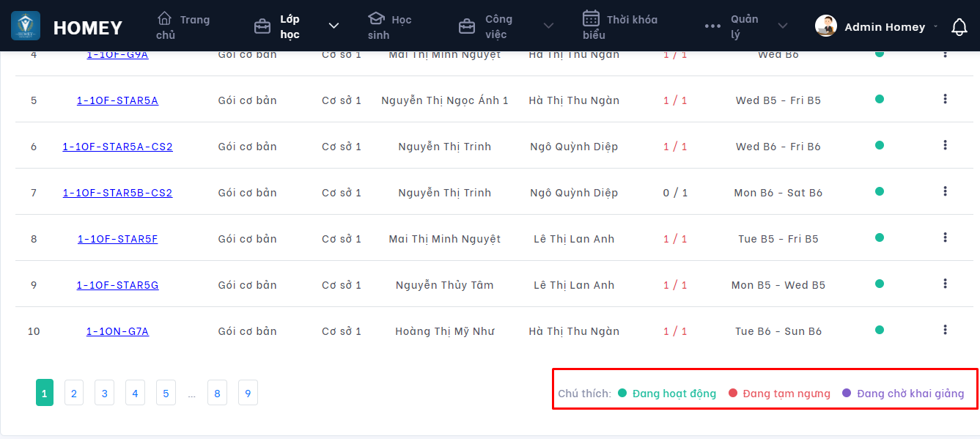Go to page 2 of results
980x439 pixels.
point(73,394)
